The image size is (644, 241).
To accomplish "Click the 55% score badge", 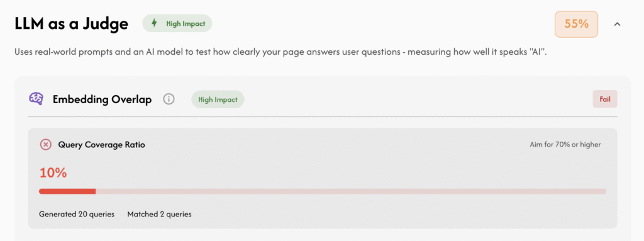I will (x=576, y=25).
